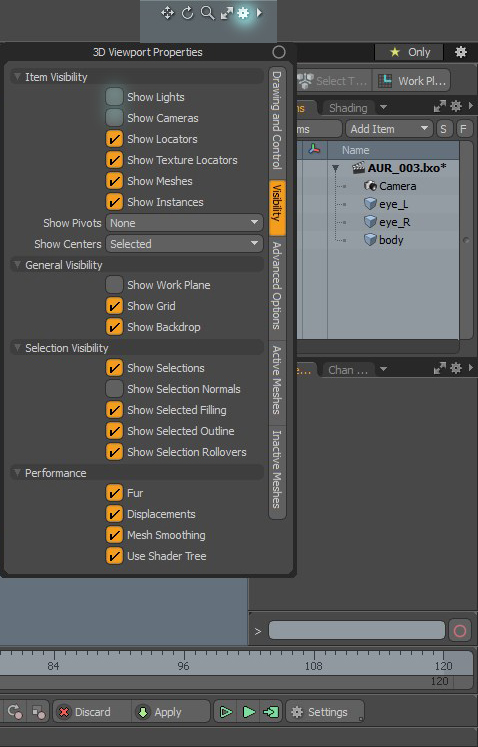
Task: Collapse the AUR_003.lxo scene tree
Action: [x=336, y=168]
